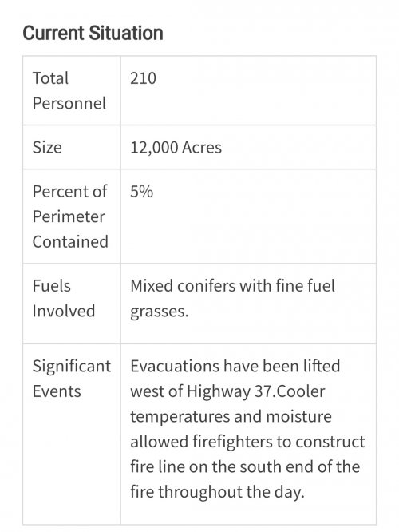Click the word Personnel in first row
Viewport: 399px width, 532px height.
69,104
